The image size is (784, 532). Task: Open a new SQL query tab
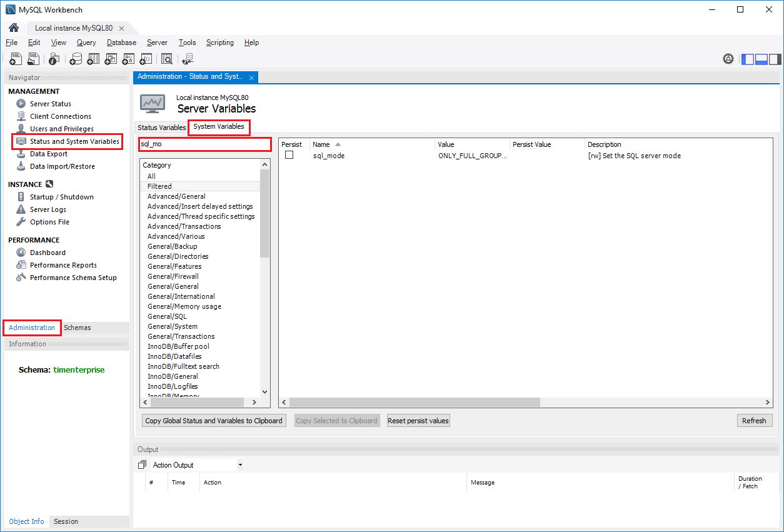15,58
